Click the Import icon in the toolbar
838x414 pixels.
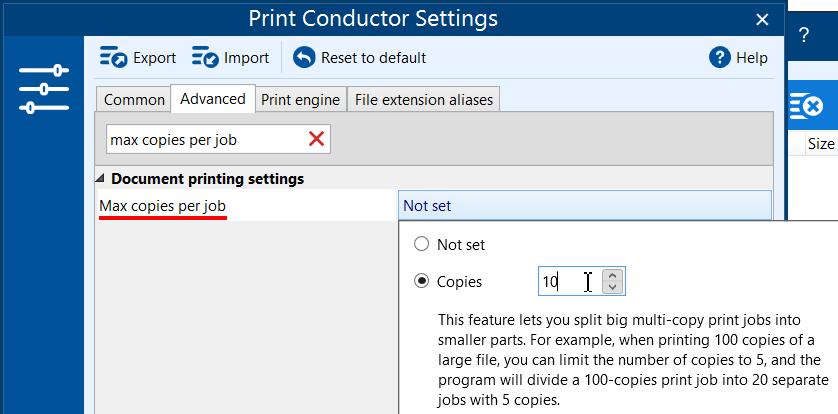coord(205,58)
